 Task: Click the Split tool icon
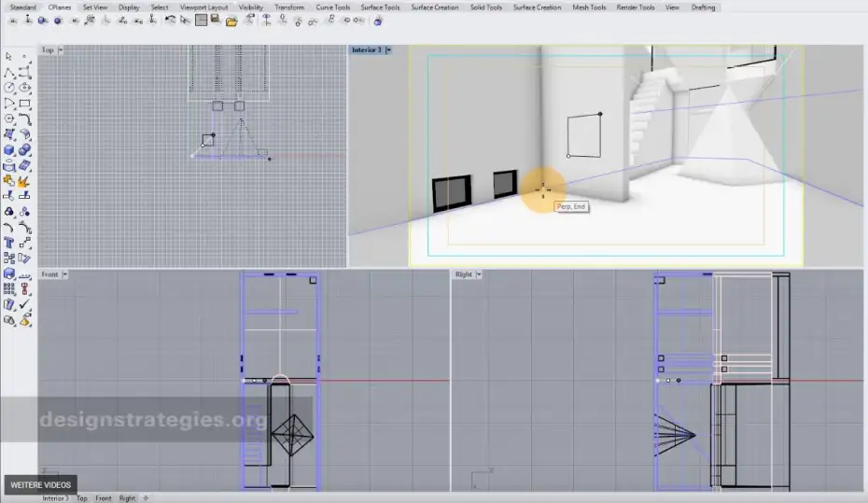24,196
